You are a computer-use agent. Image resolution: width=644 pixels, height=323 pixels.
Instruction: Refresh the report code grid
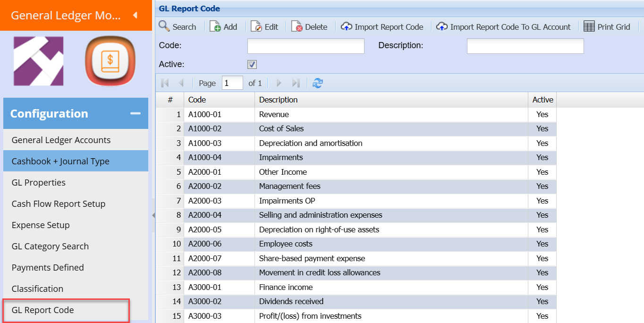click(x=318, y=83)
